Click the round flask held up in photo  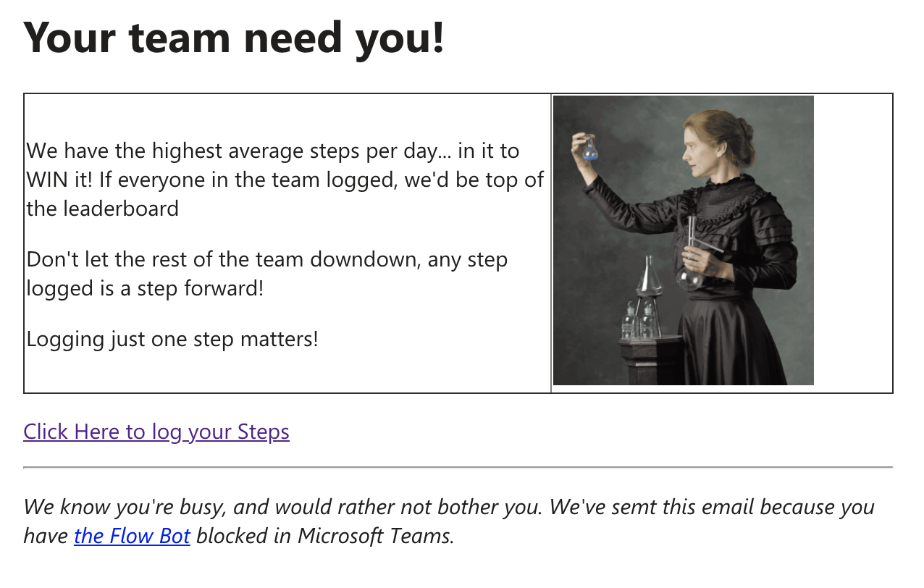coord(590,150)
